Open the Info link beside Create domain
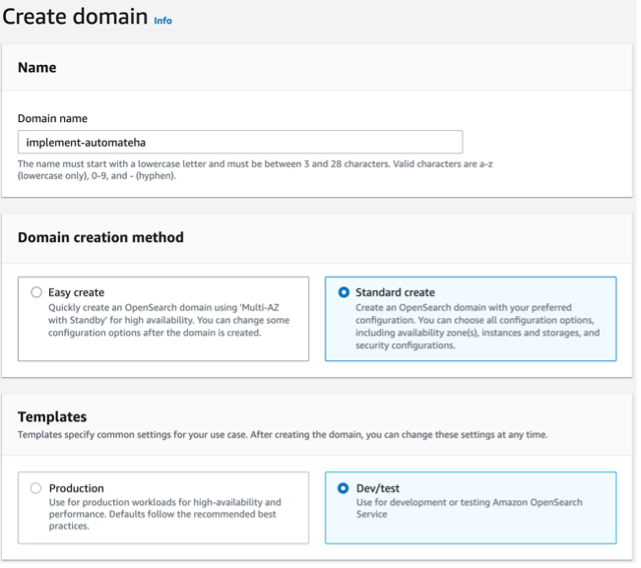Screen dimensions: 641x568 (x=162, y=20)
